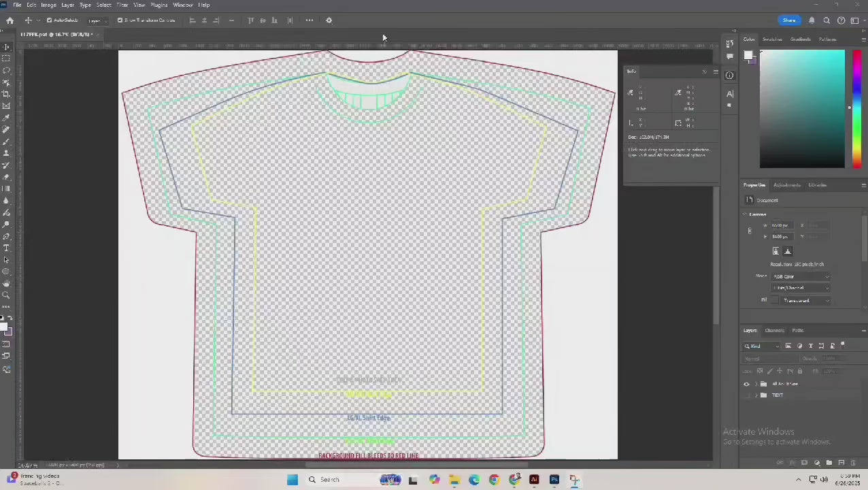Select the Horizontal Type tool
This screenshot has height=490, width=868.
tap(6, 248)
